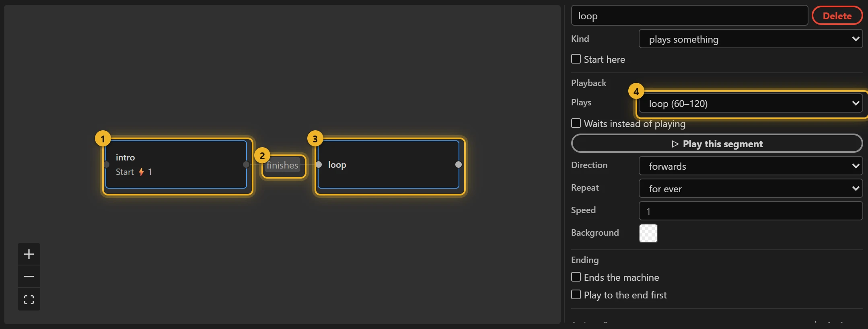Enable the Start here checkbox
Screen dimensions: 868x329
(576, 59)
